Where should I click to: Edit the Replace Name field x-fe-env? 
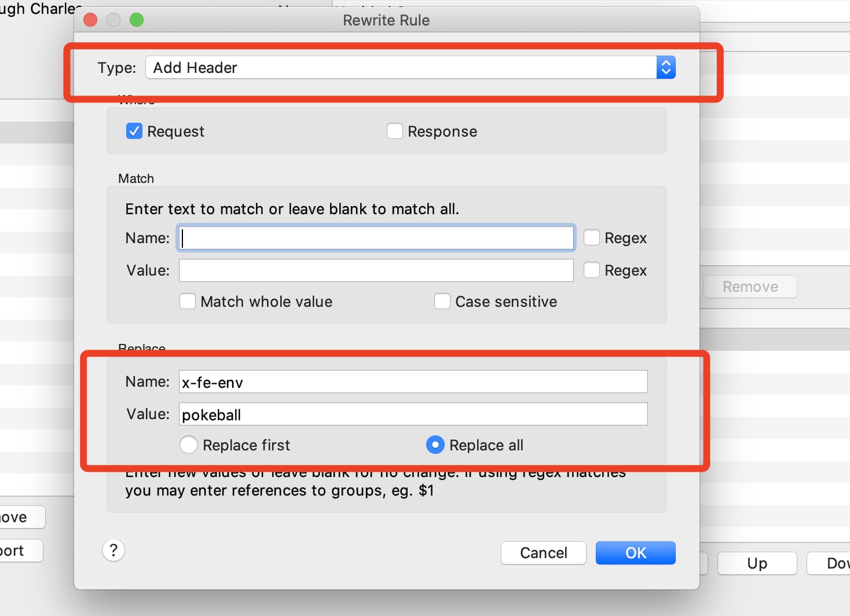413,382
